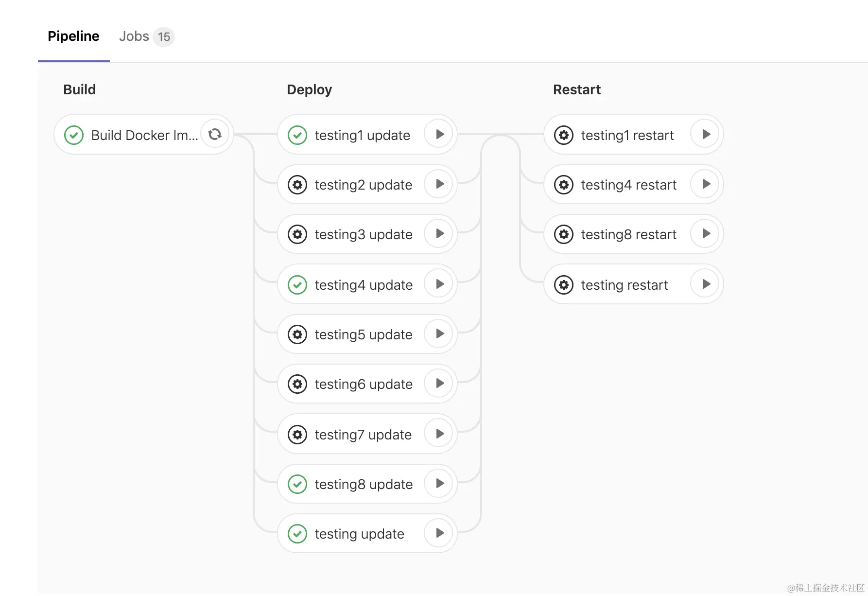Play the testing restart job
868x596 pixels.
(706, 284)
